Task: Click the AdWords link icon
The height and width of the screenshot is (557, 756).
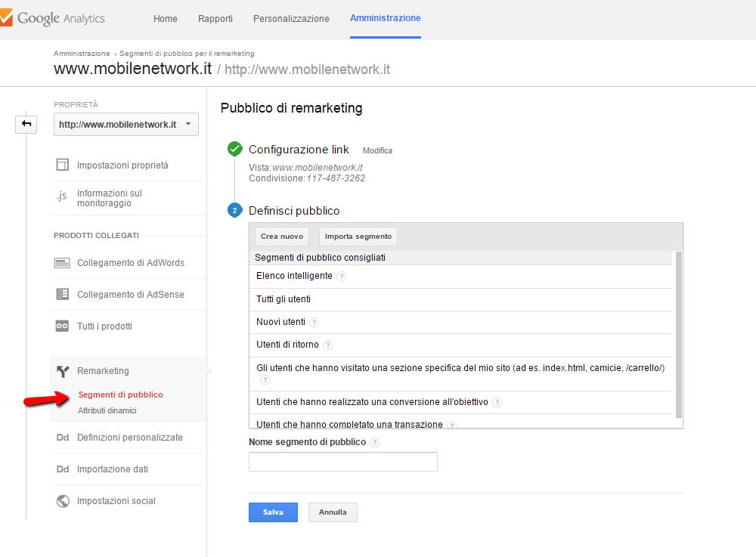Action: 63,263
